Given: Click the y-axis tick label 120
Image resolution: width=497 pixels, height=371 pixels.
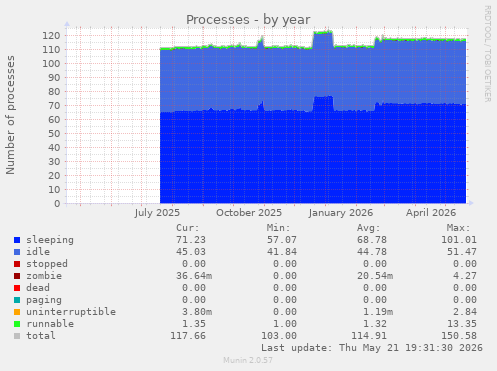Looking at the screenshot, I should (x=51, y=36).
